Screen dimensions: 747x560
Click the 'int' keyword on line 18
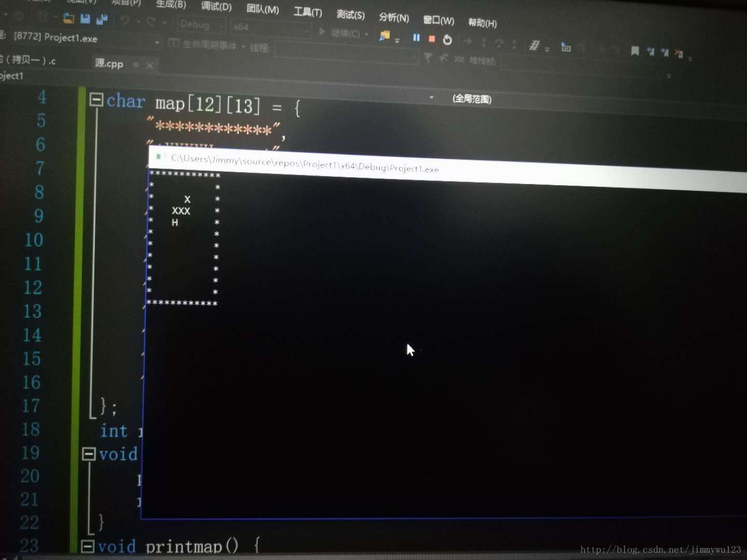point(114,431)
